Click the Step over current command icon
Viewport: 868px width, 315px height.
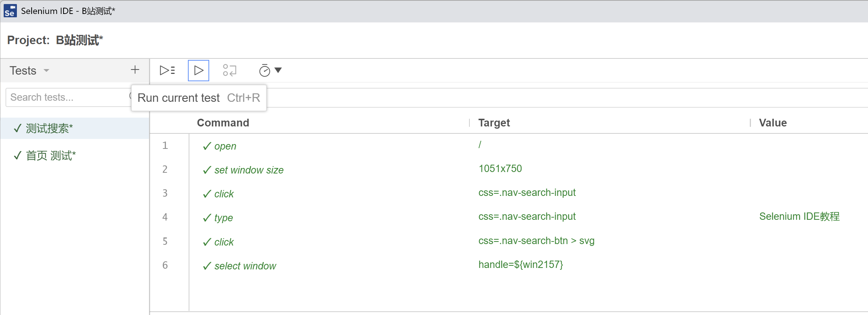[x=230, y=70]
